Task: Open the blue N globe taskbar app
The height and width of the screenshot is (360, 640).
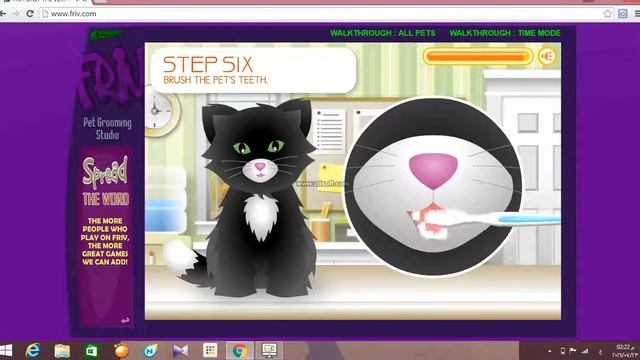Action: click(x=151, y=351)
